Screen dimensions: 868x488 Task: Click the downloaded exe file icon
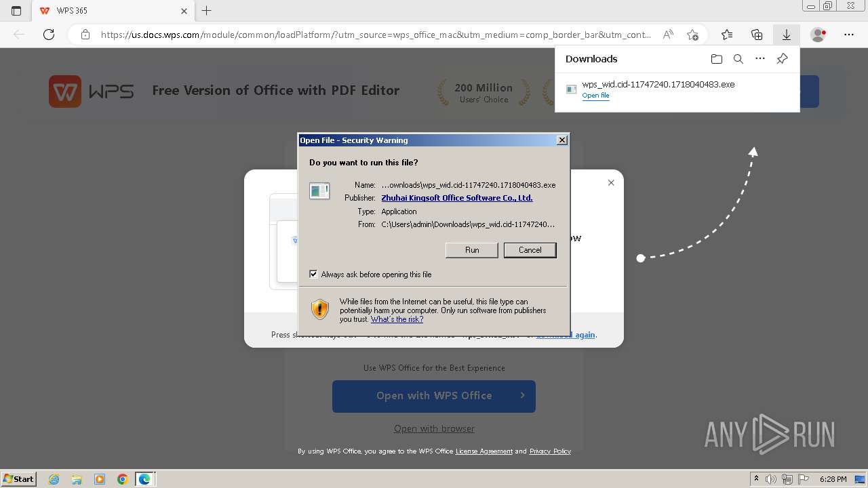(571, 89)
